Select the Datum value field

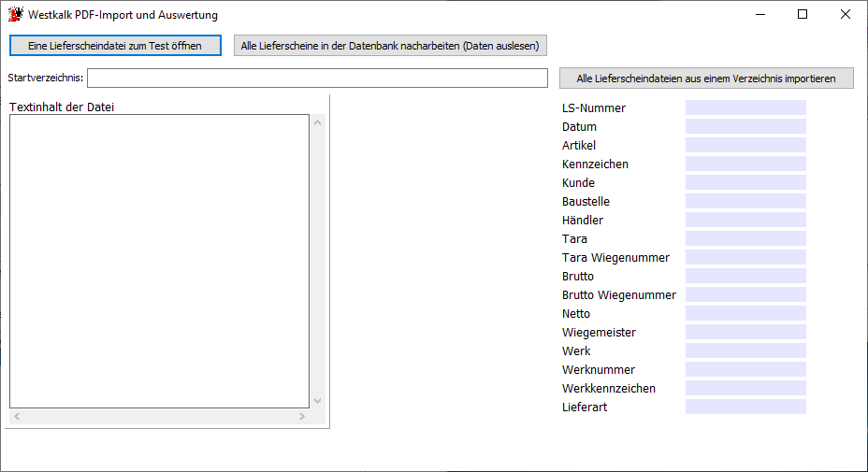point(745,126)
